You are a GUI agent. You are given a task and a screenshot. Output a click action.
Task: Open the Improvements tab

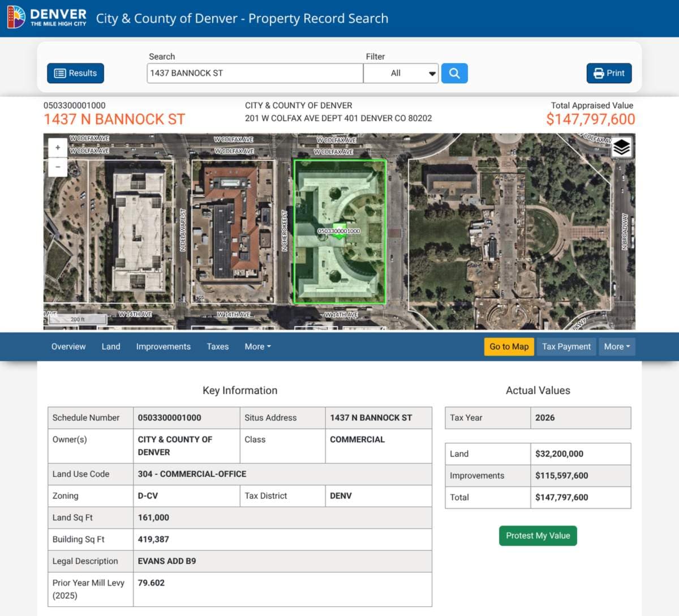point(163,346)
